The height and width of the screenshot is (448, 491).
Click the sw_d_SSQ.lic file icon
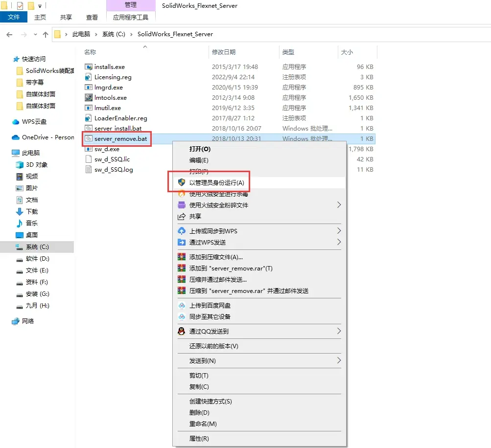point(89,159)
